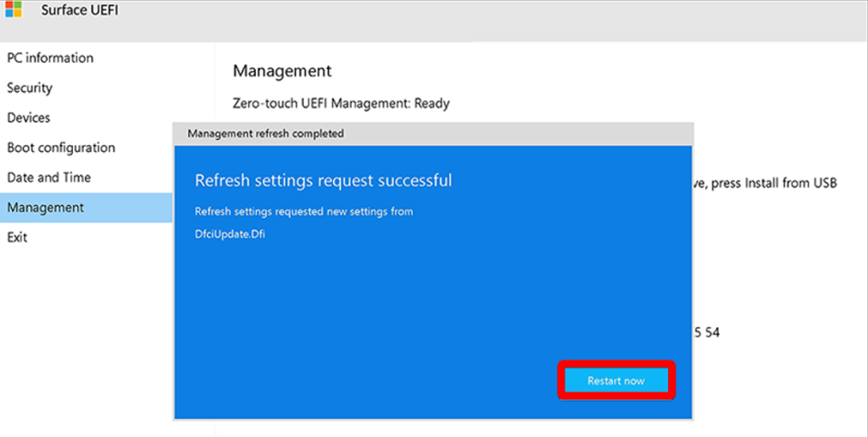868x437 pixels.
Task: Select Security in the sidebar
Action: tap(30, 88)
